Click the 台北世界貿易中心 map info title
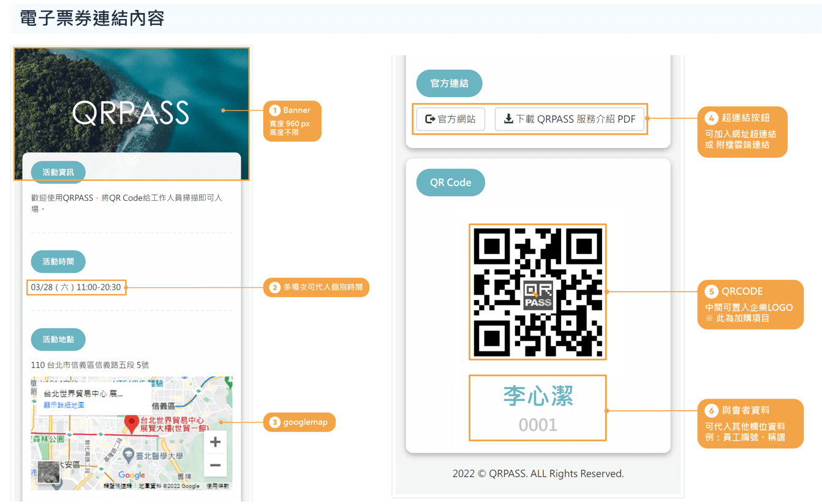Screen dimensions: 822x504 83,394
